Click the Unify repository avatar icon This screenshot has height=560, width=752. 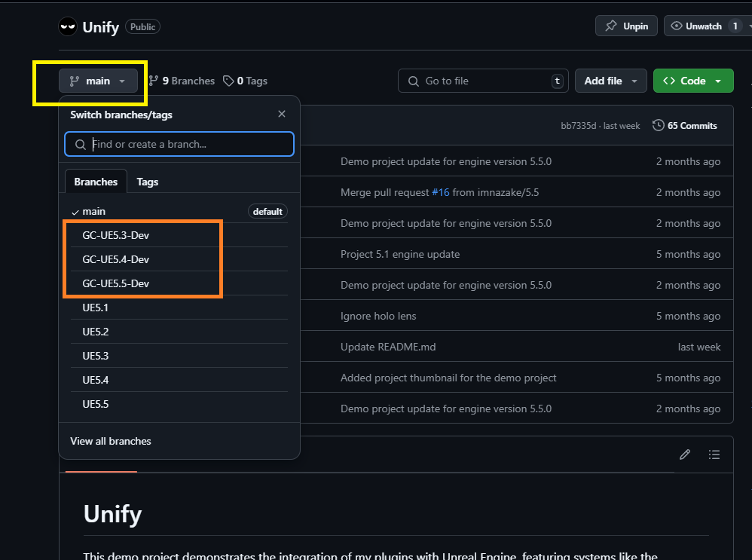[x=68, y=26]
